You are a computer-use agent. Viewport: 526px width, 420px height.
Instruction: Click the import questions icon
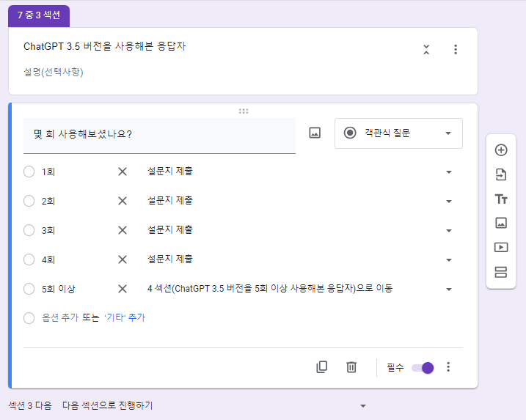coord(501,174)
